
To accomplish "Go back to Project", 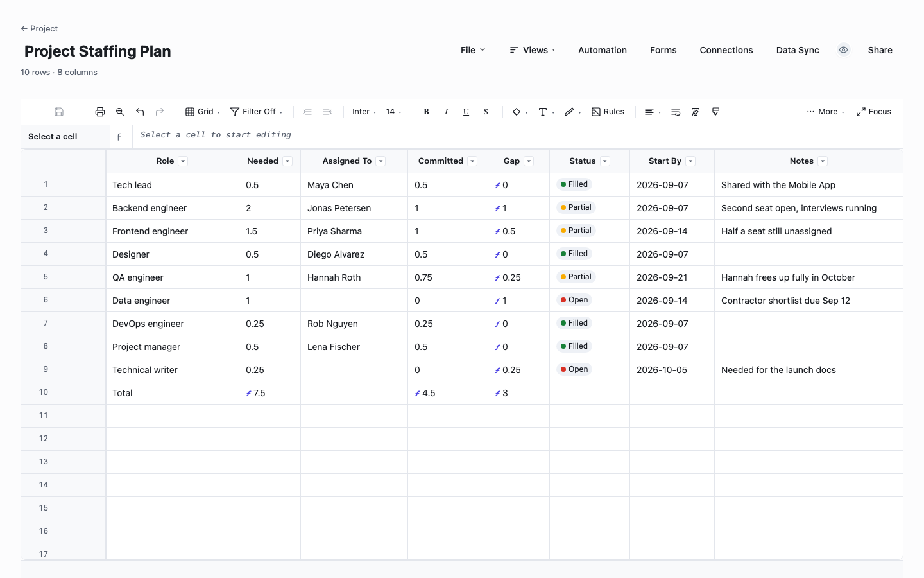I will (39, 28).
